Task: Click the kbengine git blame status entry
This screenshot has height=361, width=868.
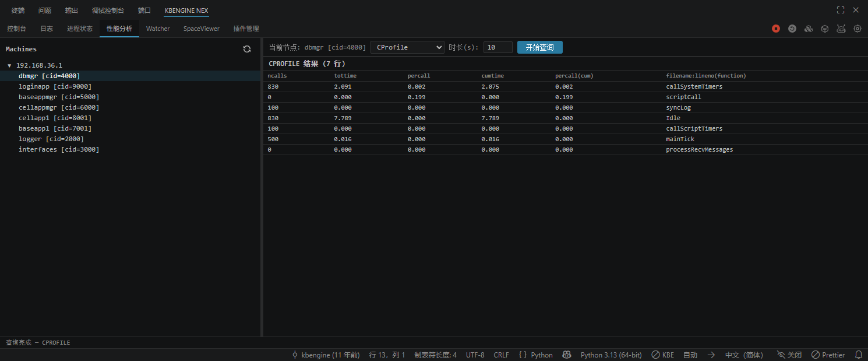Action: pos(326,355)
